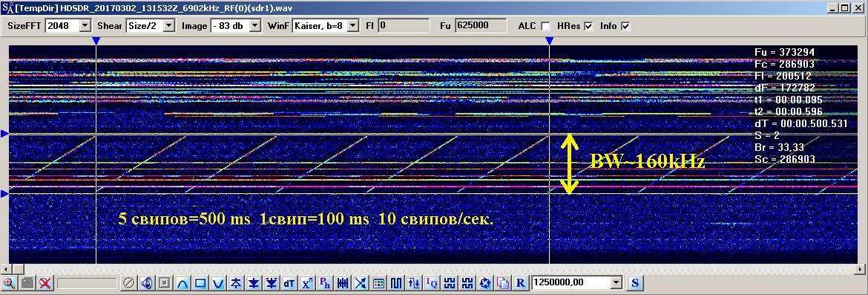The image size is (868, 295).
Task: Click the horizontal scrollbar under spectrogram
Action: [x=433, y=269]
